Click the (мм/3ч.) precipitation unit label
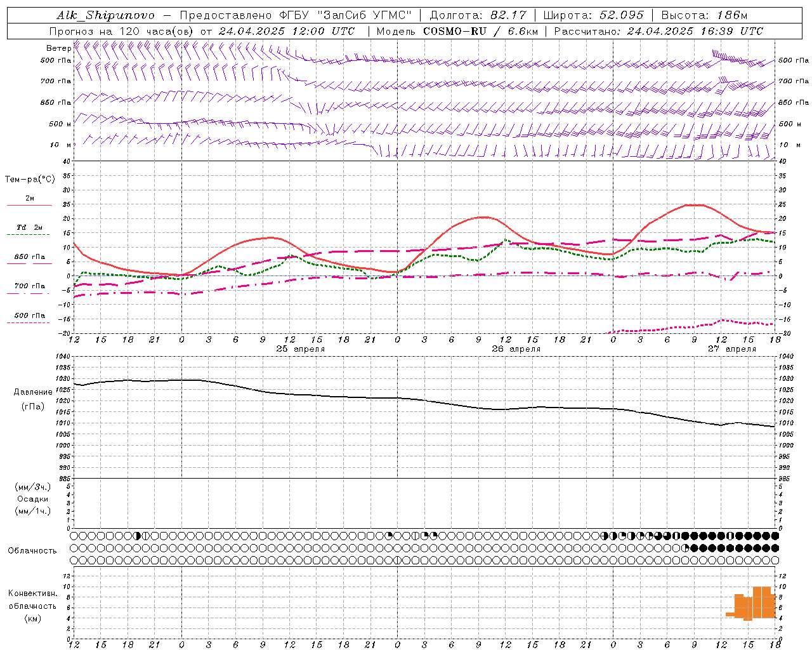This screenshot has width=812, height=650. 33,487
